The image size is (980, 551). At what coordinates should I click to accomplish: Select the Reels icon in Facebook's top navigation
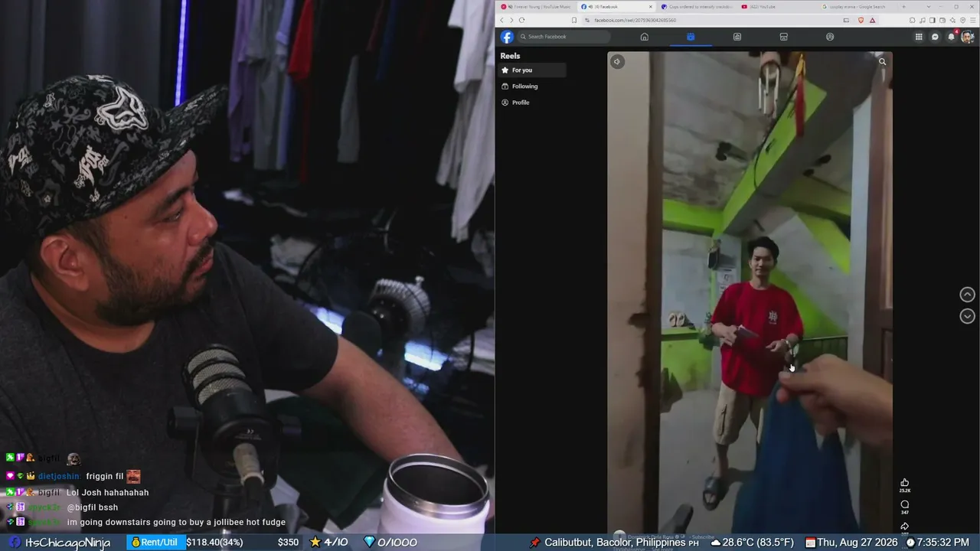[691, 37]
